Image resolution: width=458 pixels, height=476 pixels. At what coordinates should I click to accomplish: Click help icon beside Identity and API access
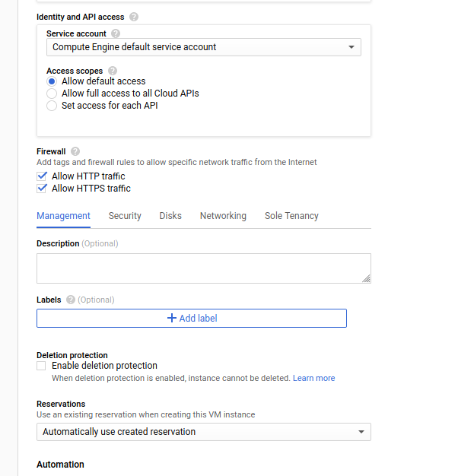click(x=134, y=17)
